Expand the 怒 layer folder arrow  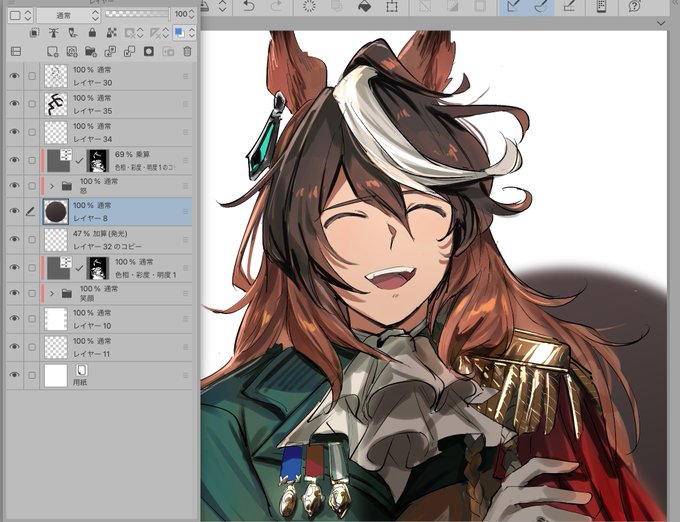point(52,186)
